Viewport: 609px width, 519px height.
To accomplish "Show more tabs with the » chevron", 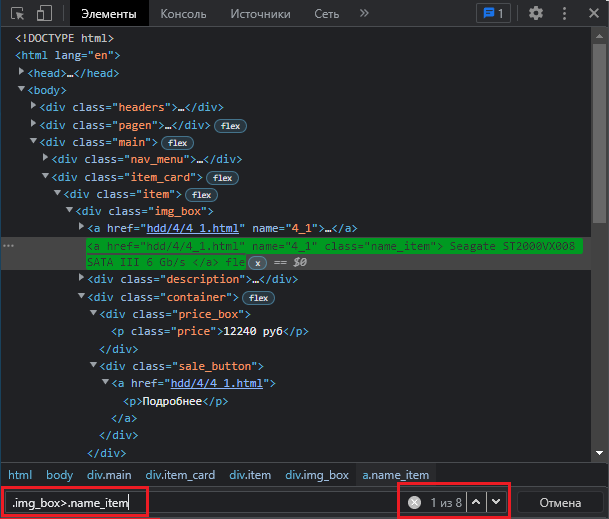I will pos(364,14).
